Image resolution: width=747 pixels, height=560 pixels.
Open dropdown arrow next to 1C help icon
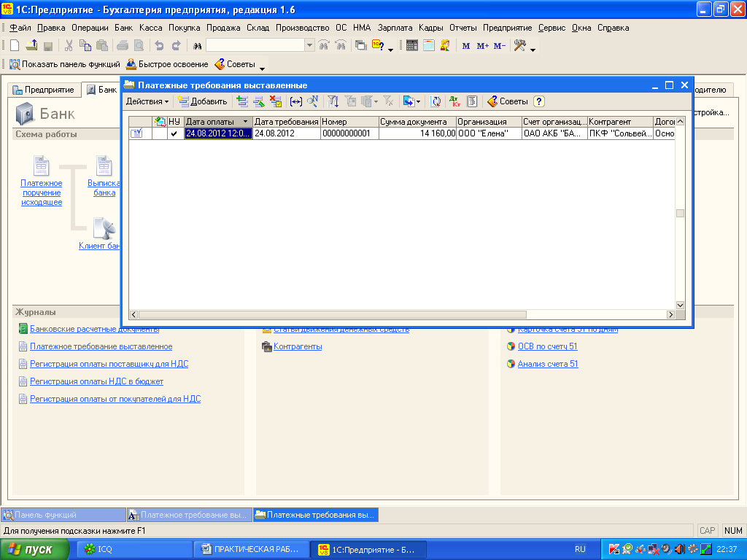point(391,50)
